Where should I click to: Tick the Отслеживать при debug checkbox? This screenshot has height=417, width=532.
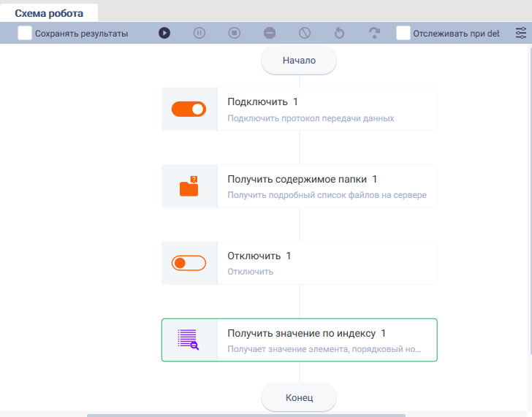tap(403, 33)
